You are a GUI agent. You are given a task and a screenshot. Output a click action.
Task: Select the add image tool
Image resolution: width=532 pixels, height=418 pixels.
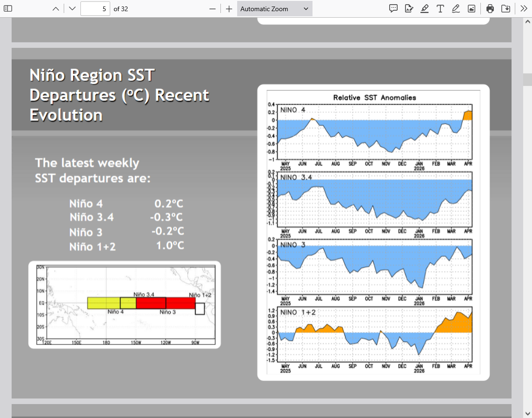pyautogui.click(x=471, y=8)
